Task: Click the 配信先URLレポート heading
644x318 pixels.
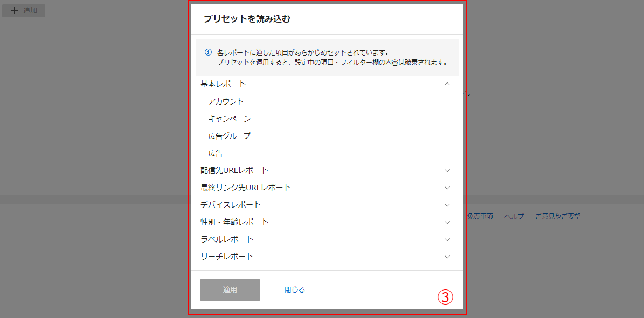Action: [234, 170]
